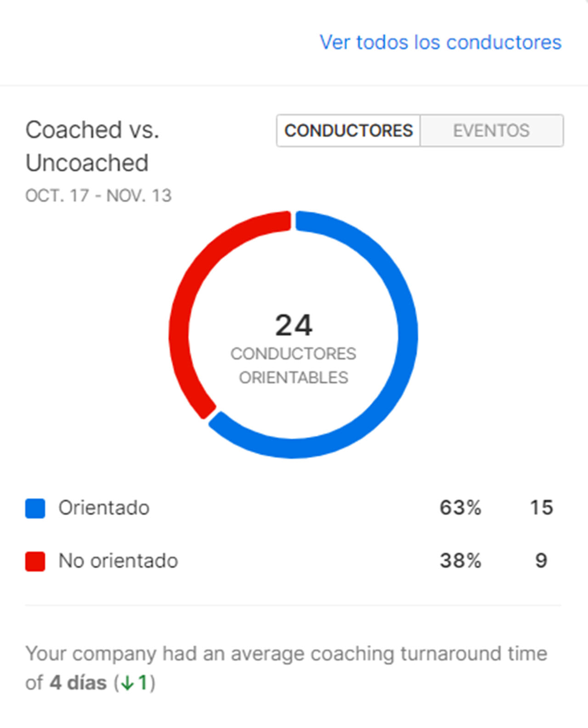
Task: Select the blue Orientado legend swatch
Action: pos(35,508)
